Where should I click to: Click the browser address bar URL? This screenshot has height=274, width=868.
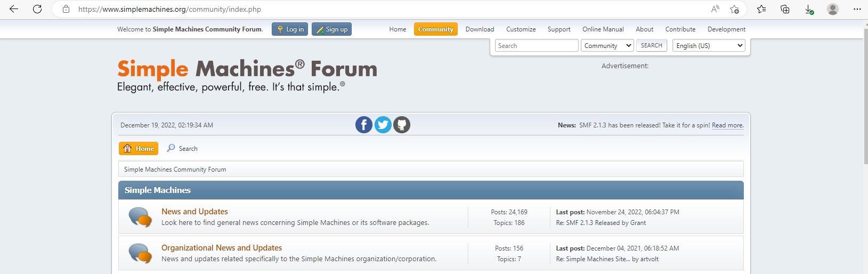[169, 9]
